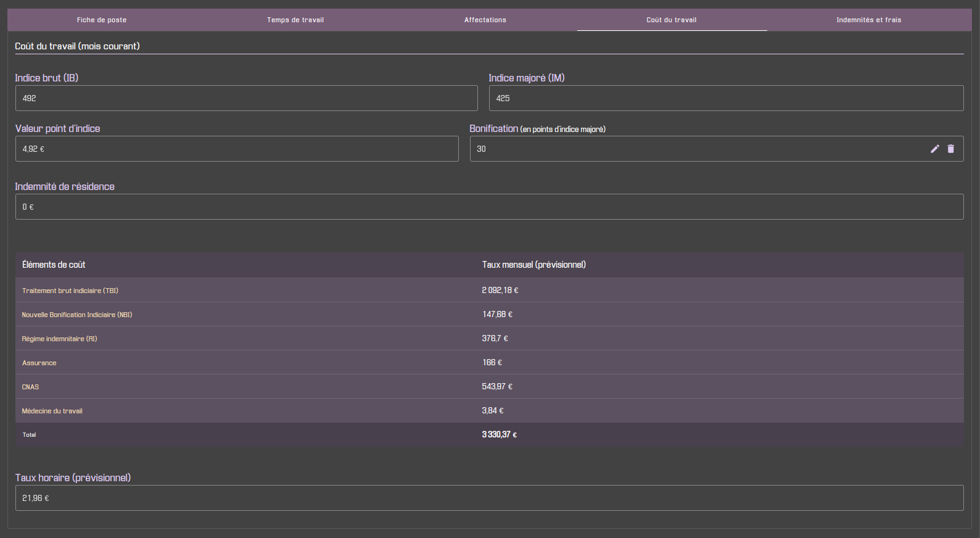Select the Indemnité de résidence field
The width and height of the screenshot is (980, 538).
pos(490,207)
